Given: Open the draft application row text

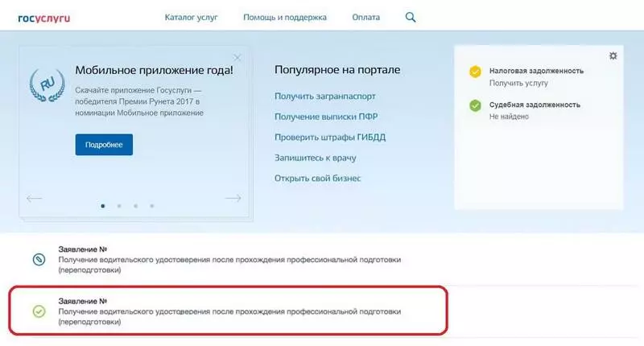Looking at the screenshot, I should click(229, 259).
